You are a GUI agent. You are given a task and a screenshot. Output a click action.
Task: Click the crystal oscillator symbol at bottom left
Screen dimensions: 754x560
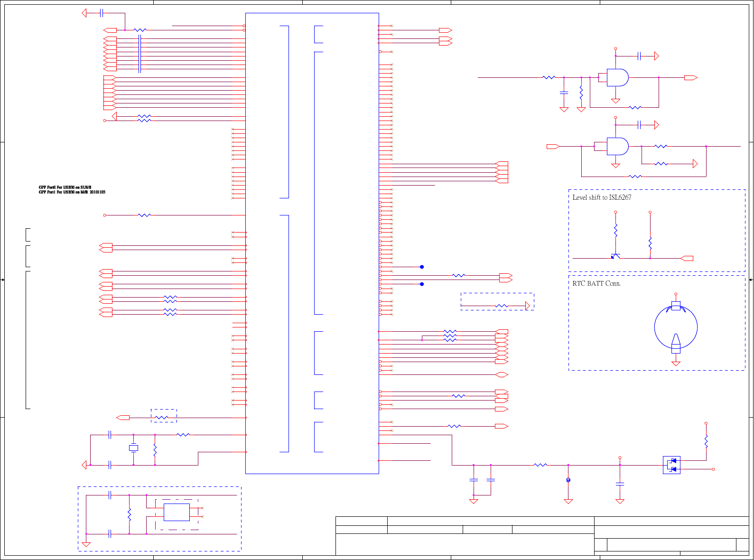click(134, 448)
